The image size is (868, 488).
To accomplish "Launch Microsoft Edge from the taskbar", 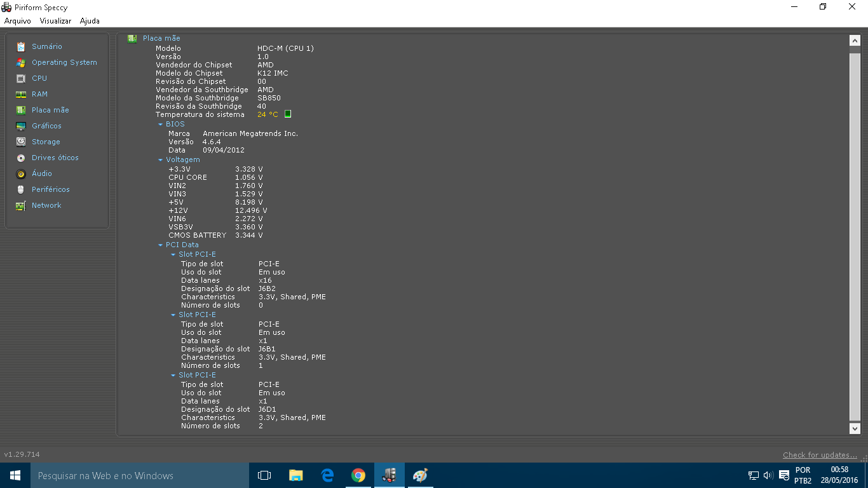I will pyautogui.click(x=327, y=475).
